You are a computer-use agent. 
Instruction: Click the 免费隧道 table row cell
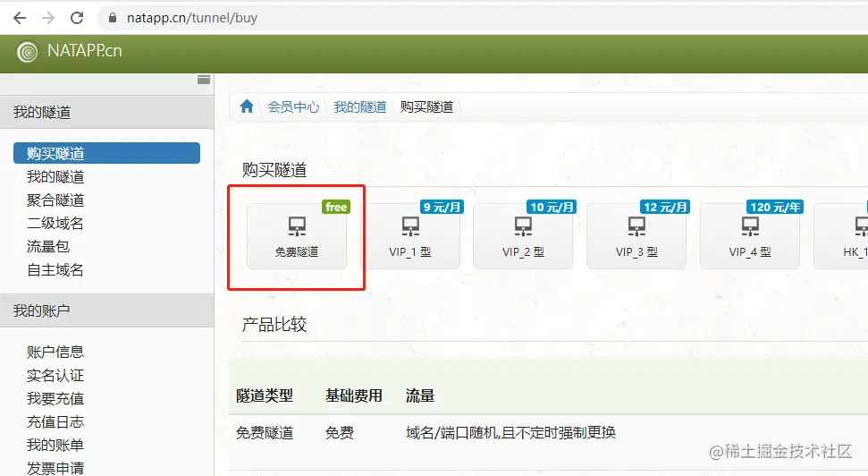click(265, 433)
